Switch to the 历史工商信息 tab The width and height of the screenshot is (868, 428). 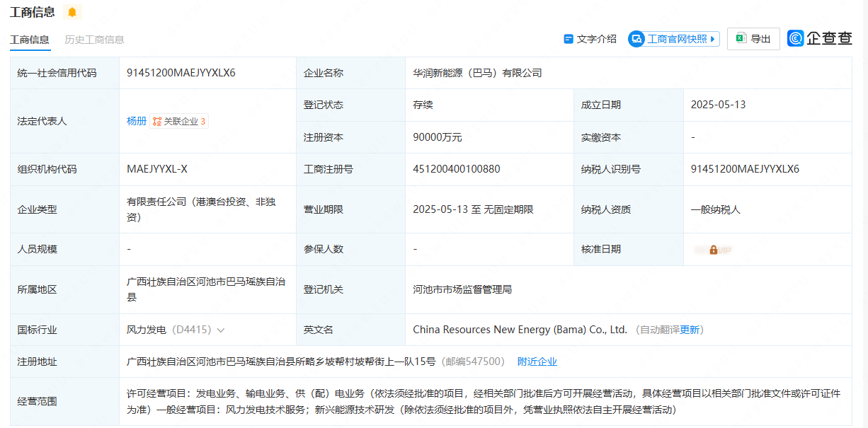tap(94, 40)
